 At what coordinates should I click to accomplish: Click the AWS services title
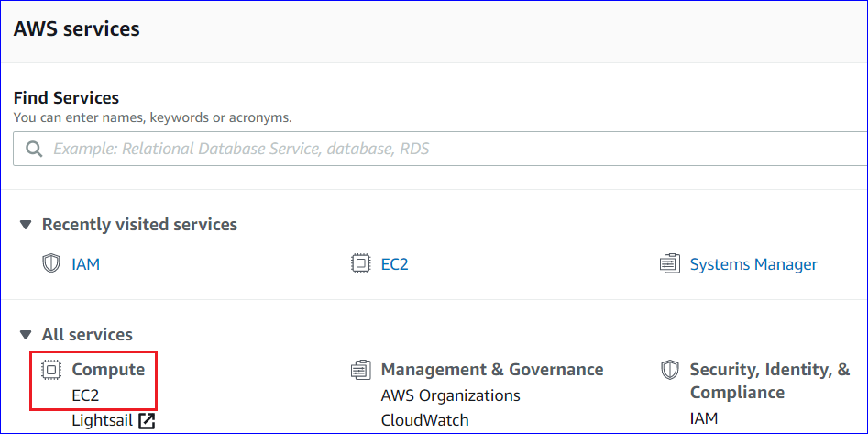76,28
